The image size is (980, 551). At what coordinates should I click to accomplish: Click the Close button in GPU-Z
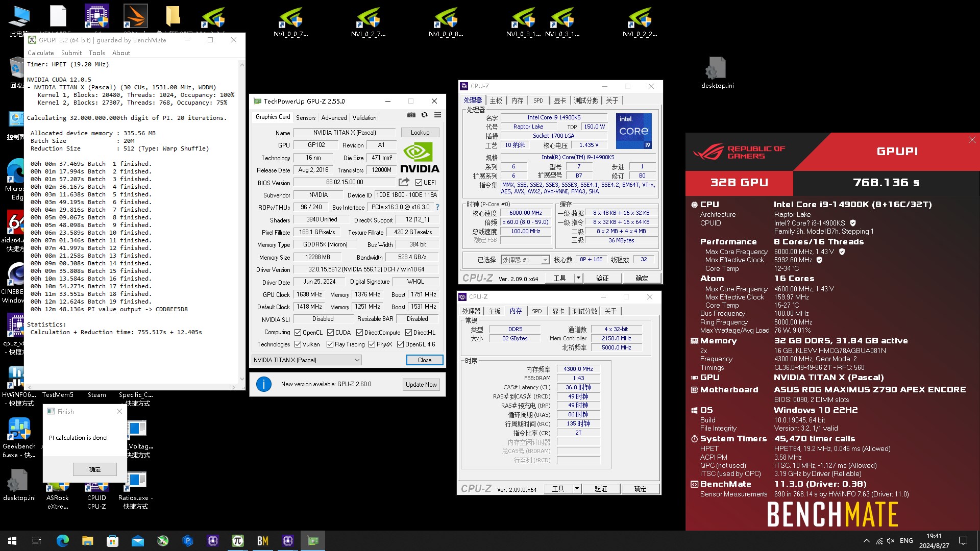pyautogui.click(x=425, y=360)
